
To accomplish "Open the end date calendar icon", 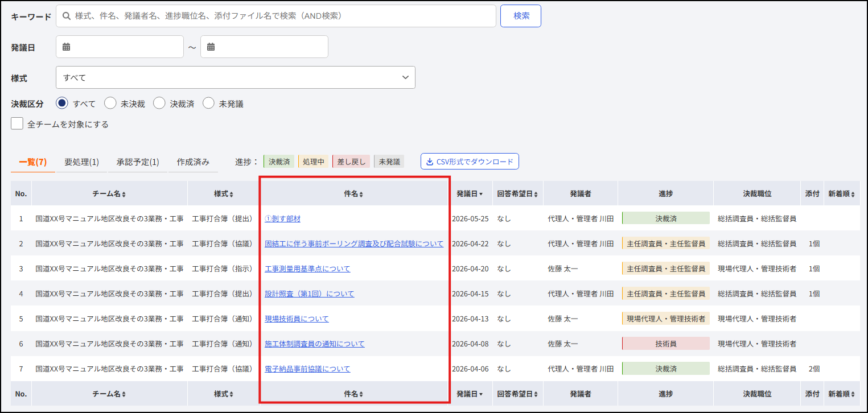I will [x=211, y=47].
